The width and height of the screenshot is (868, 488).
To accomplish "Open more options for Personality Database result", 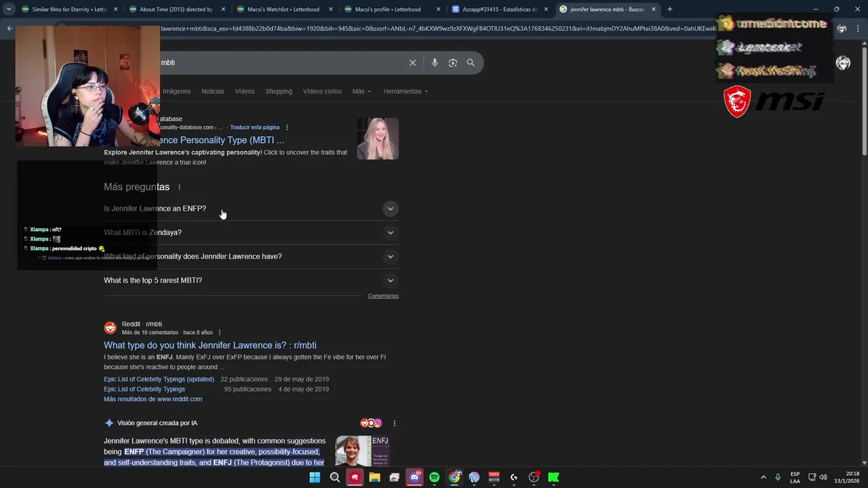I will tap(287, 127).
